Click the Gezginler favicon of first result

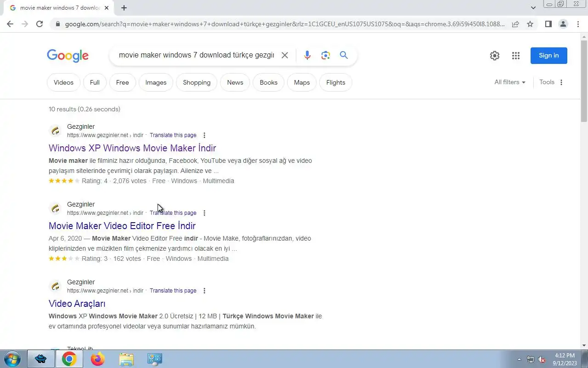(x=55, y=131)
